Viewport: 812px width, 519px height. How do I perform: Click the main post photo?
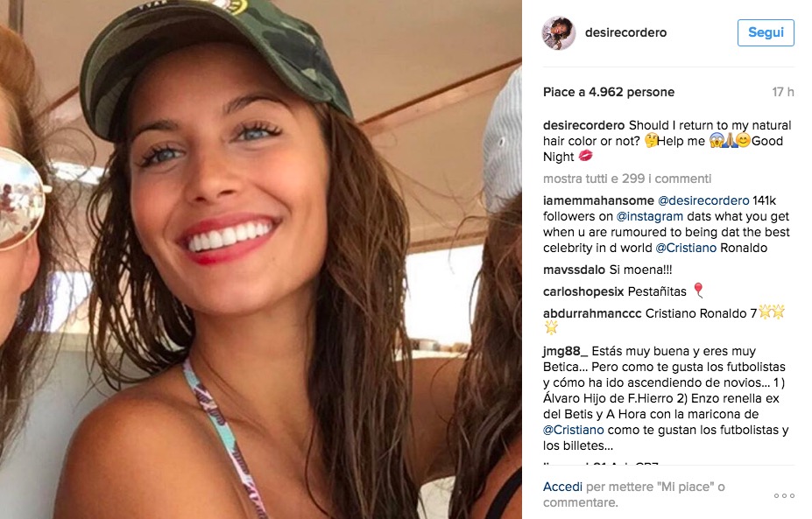(x=261, y=259)
